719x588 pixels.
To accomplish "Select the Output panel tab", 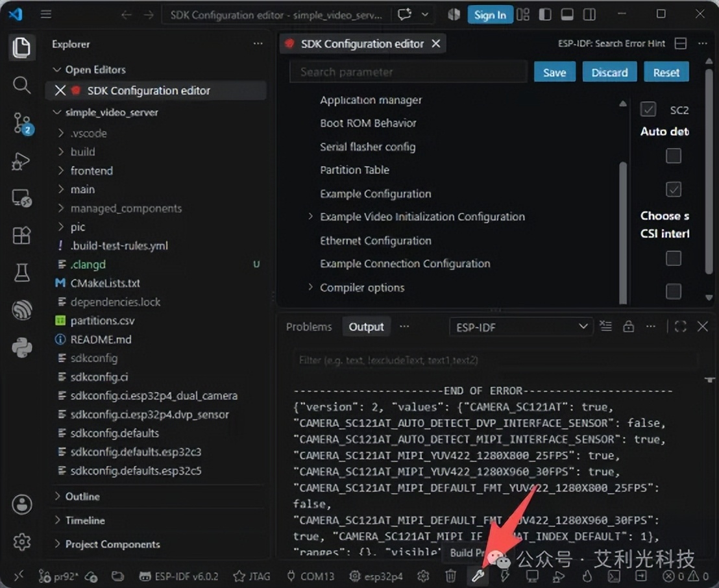I will click(x=366, y=326).
